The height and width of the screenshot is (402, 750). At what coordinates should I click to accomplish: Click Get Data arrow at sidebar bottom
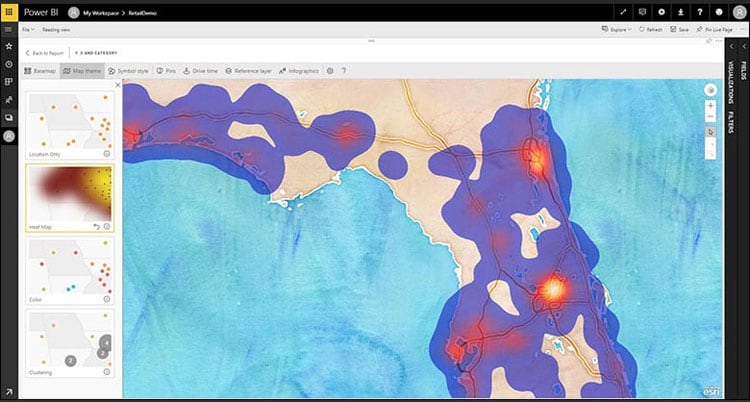coord(9,392)
